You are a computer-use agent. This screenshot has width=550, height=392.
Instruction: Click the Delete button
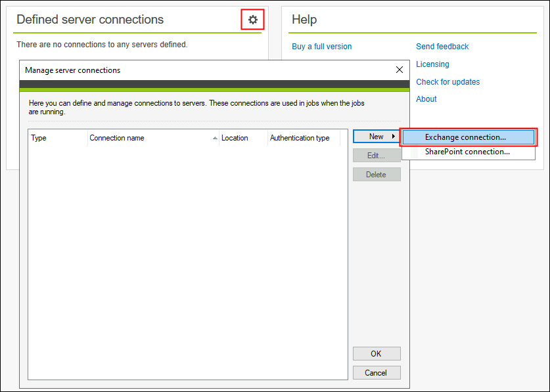point(377,174)
